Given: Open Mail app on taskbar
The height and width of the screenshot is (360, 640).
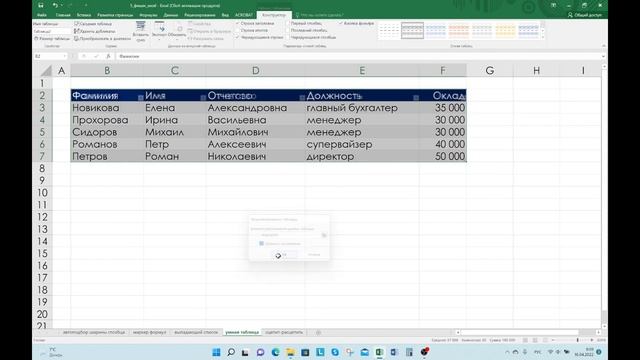Looking at the screenshot, I should click(364, 352).
